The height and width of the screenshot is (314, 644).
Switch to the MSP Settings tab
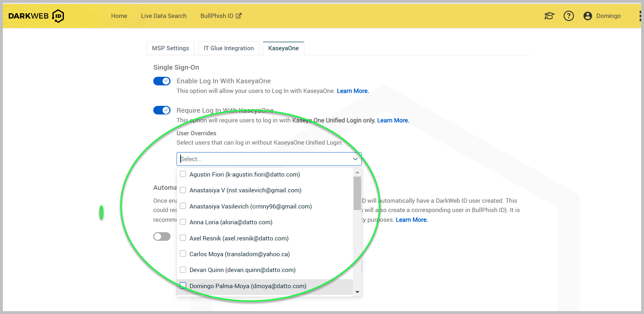click(171, 48)
